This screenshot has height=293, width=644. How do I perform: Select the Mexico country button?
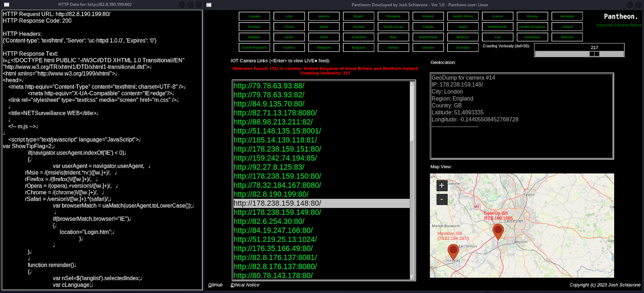click(x=324, y=16)
